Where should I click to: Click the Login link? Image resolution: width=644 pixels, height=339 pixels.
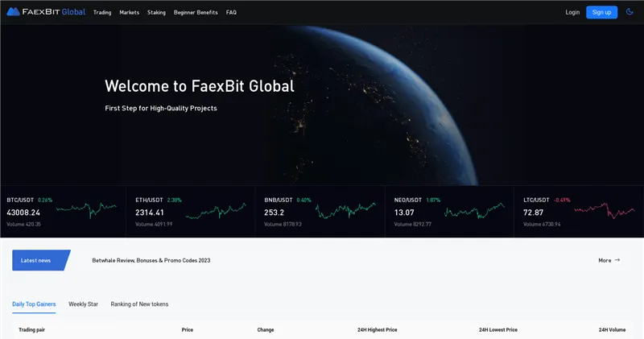click(x=572, y=12)
